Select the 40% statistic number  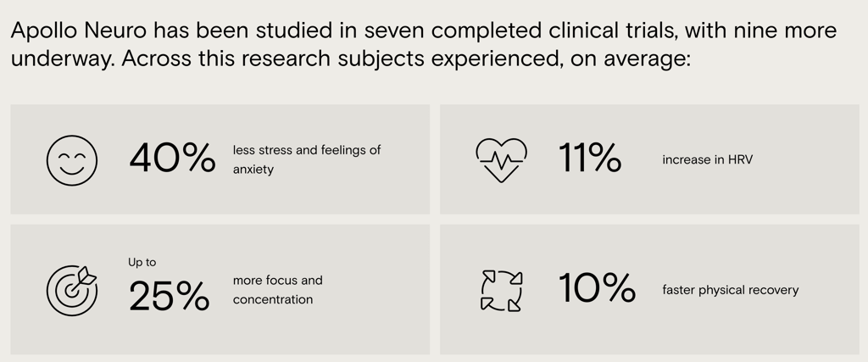[x=172, y=159]
